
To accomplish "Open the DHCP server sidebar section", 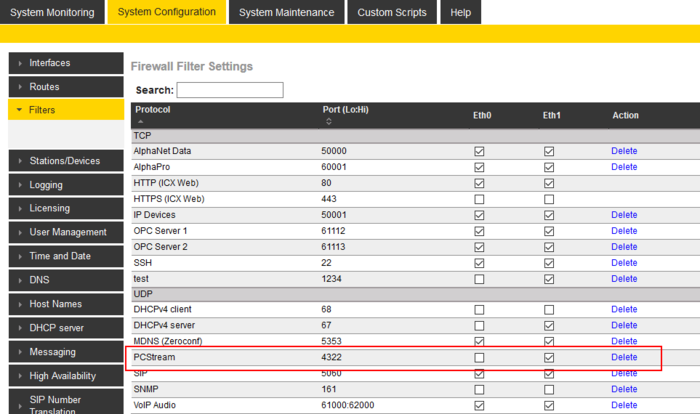I will 65,328.
